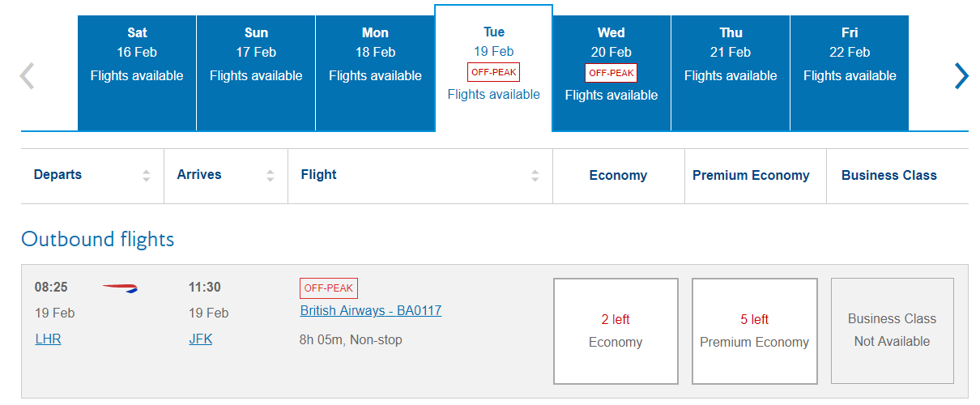This screenshot has height=405, width=980.
Task: Click Business Class Not Available box
Action: [x=892, y=330]
